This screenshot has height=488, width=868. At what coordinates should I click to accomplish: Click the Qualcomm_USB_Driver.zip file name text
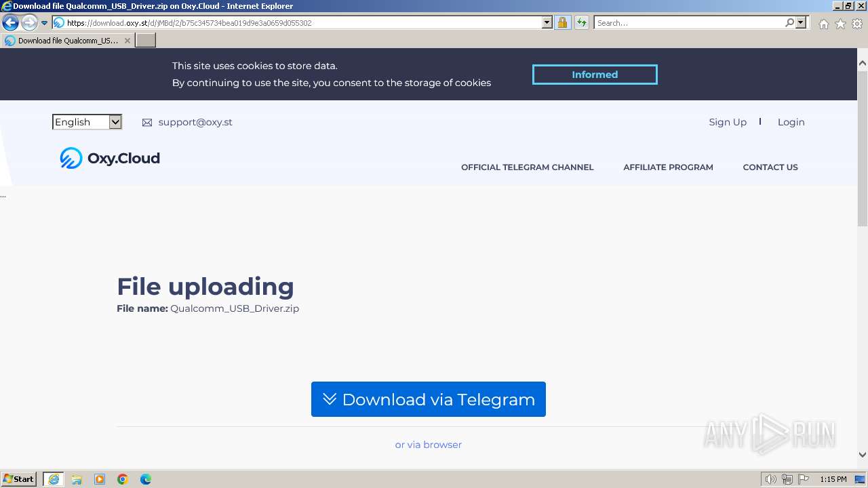pyautogui.click(x=235, y=308)
